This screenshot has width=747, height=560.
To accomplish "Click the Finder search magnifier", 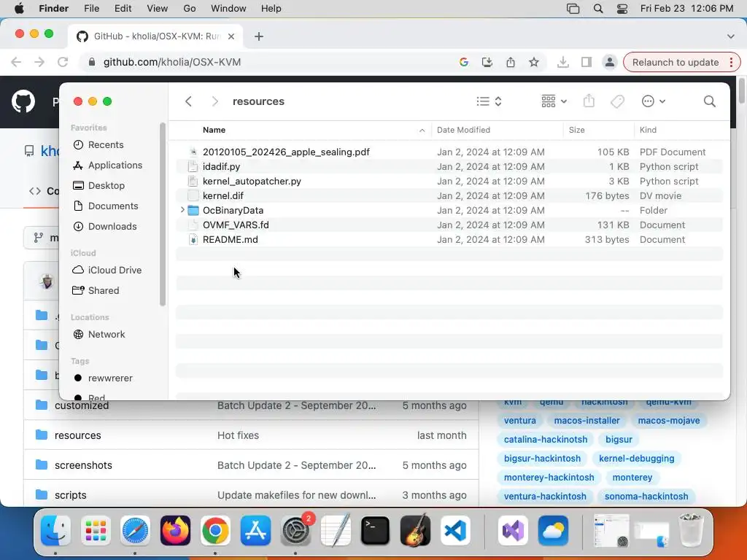I will click(709, 101).
